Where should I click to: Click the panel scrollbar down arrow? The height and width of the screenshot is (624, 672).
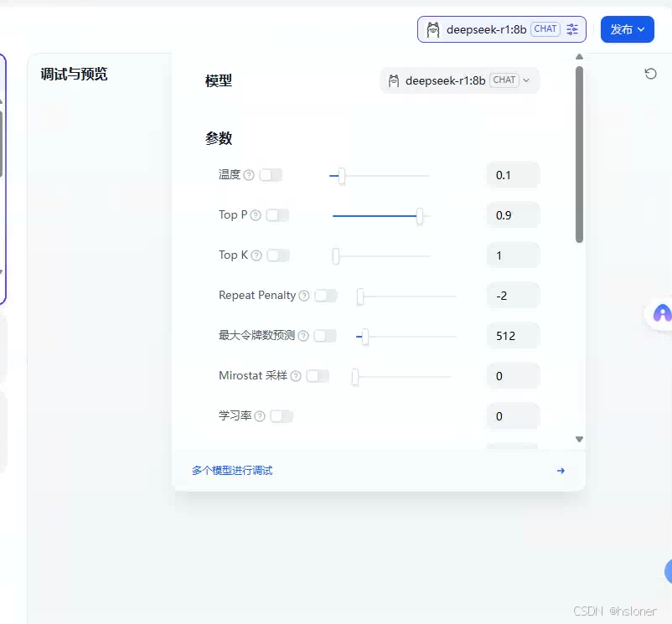[x=579, y=439]
